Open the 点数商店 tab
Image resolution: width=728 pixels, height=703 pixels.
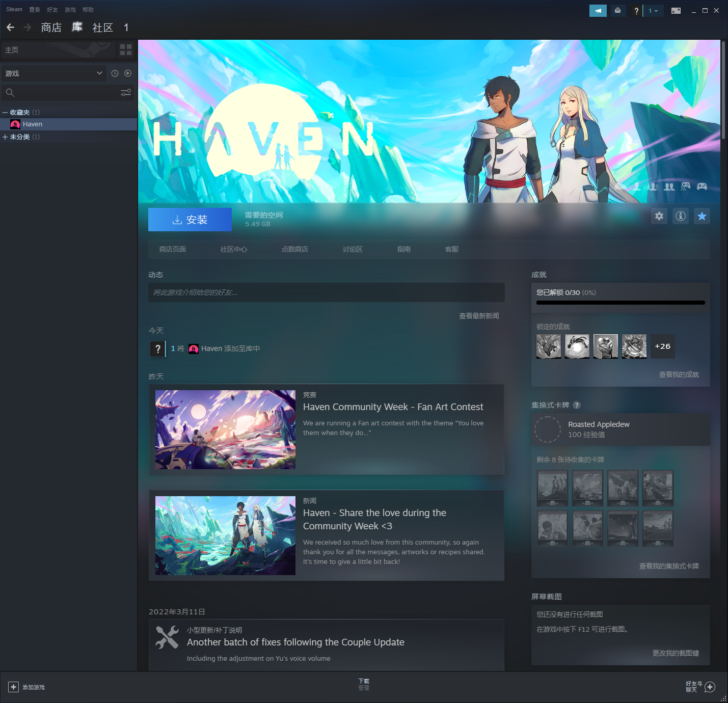(x=295, y=249)
